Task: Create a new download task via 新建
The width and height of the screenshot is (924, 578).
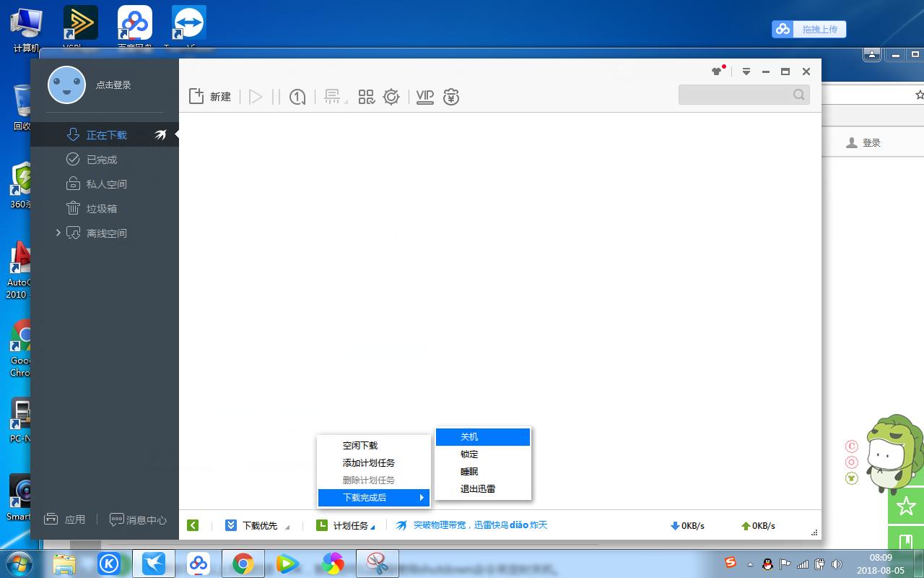Action: coord(209,96)
